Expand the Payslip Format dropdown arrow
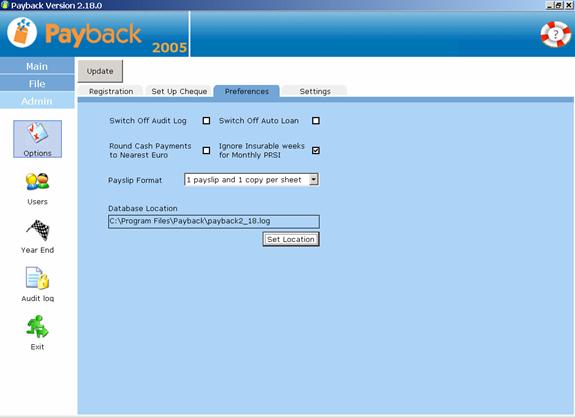 point(314,180)
